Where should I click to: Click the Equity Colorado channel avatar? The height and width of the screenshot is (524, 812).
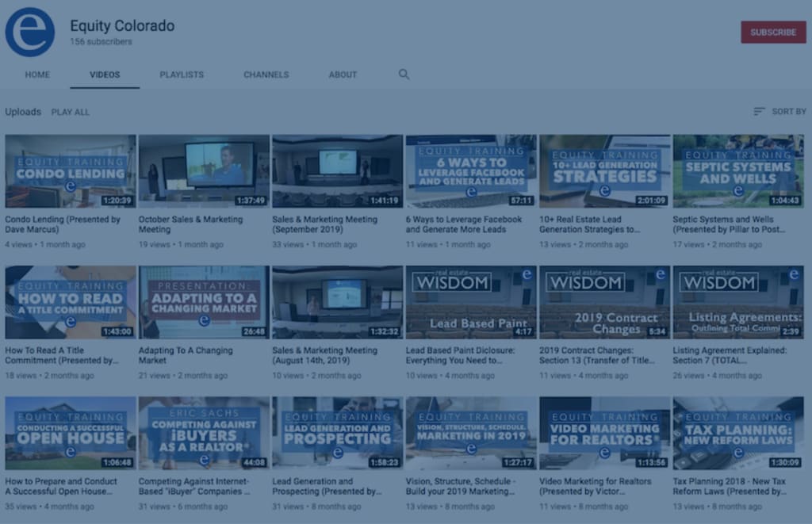[x=29, y=33]
